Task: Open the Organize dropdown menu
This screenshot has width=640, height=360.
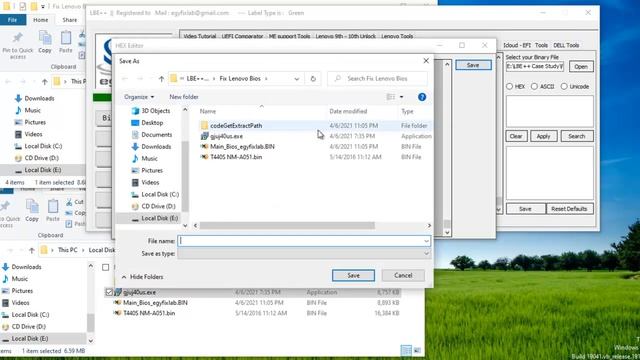Action: (x=139, y=97)
